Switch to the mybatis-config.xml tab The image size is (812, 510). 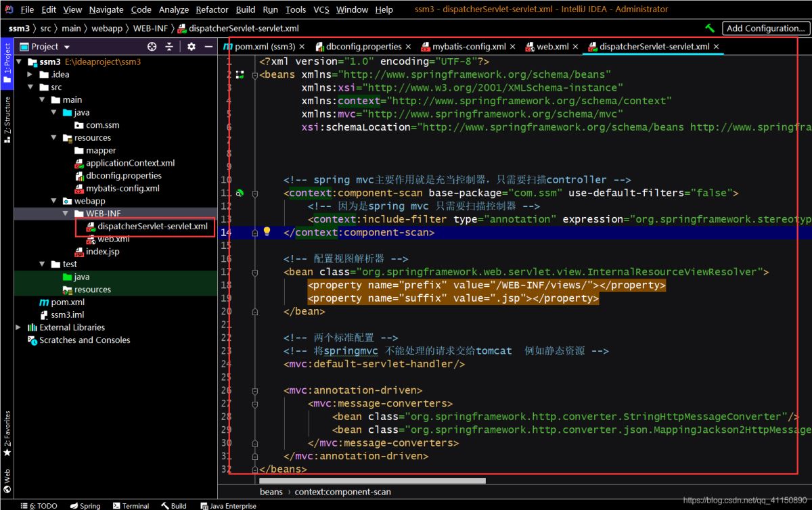[x=468, y=47]
